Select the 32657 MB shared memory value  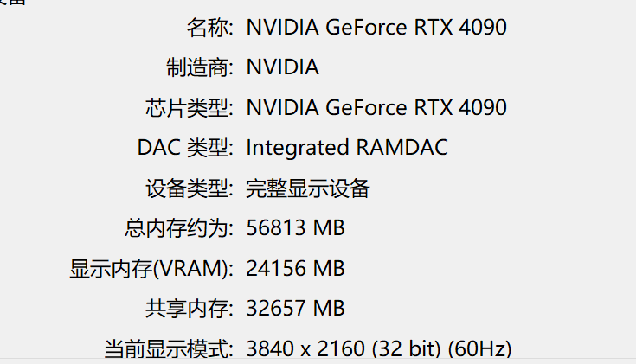[x=295, y=309]
